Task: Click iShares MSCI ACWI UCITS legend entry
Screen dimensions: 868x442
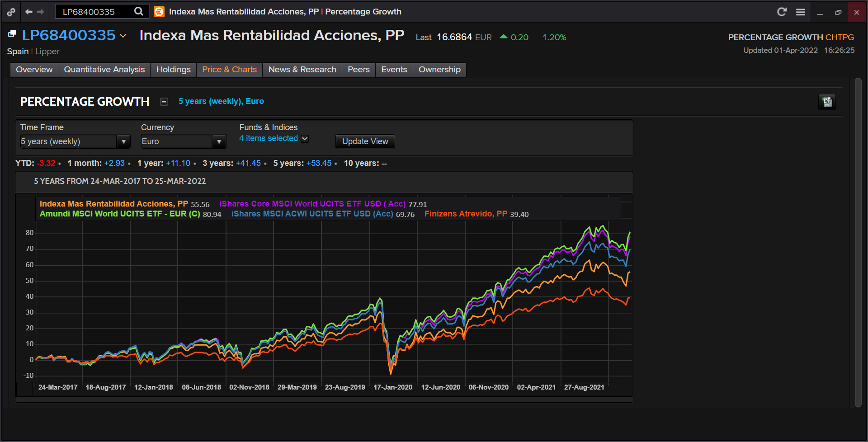Action: pyautogui.click(x=312, y=214)
